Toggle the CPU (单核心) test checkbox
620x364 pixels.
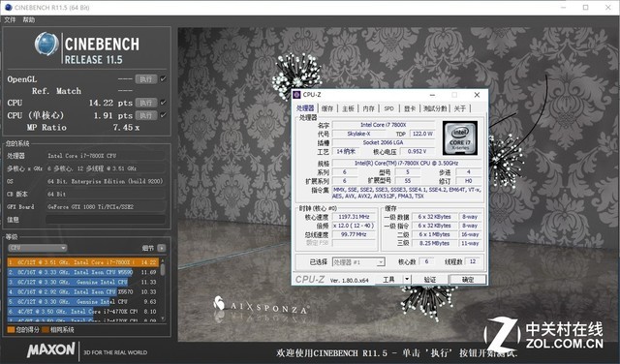point(163,115)
